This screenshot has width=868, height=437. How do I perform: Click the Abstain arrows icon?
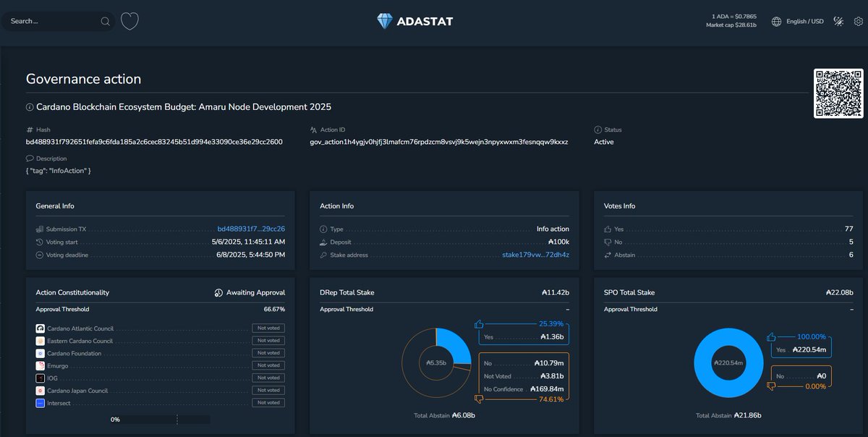tap(608, 255)
